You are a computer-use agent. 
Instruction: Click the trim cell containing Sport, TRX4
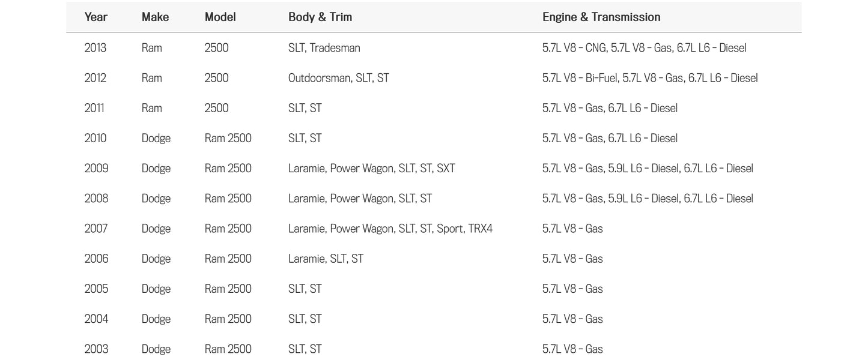(390, 229)
